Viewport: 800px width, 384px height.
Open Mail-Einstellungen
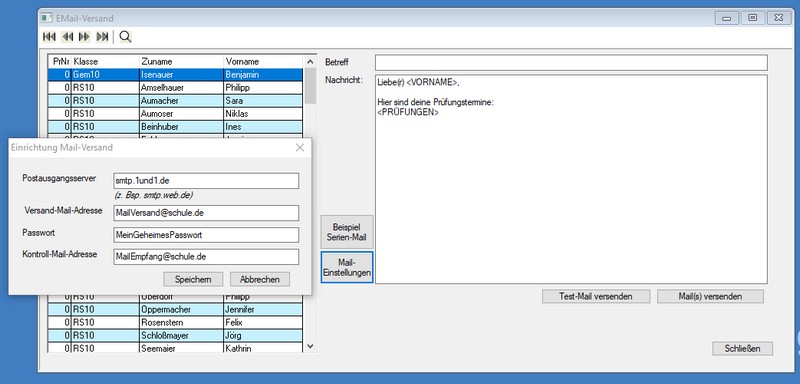pyautogui.click(x=347, y=267)
